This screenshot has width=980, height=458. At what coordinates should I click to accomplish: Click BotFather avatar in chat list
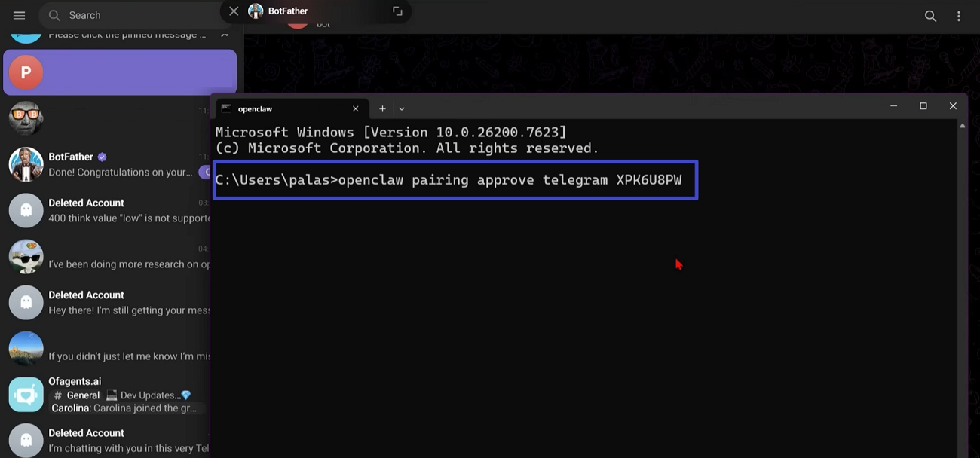(x=26, y=164)
